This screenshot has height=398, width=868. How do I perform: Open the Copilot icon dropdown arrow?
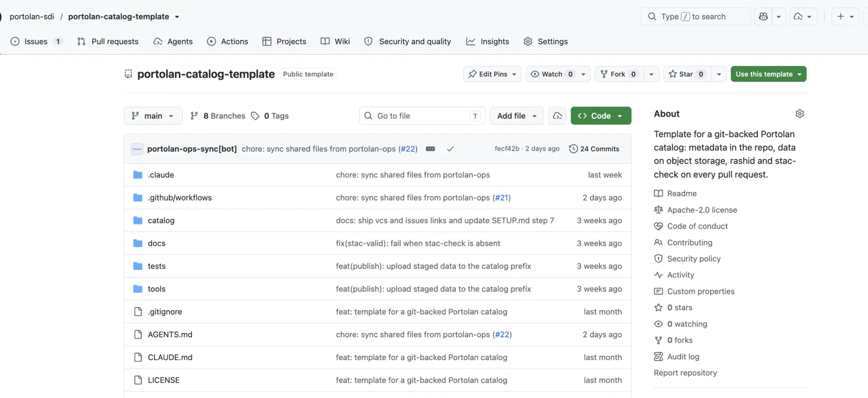[x=778, y=17]
